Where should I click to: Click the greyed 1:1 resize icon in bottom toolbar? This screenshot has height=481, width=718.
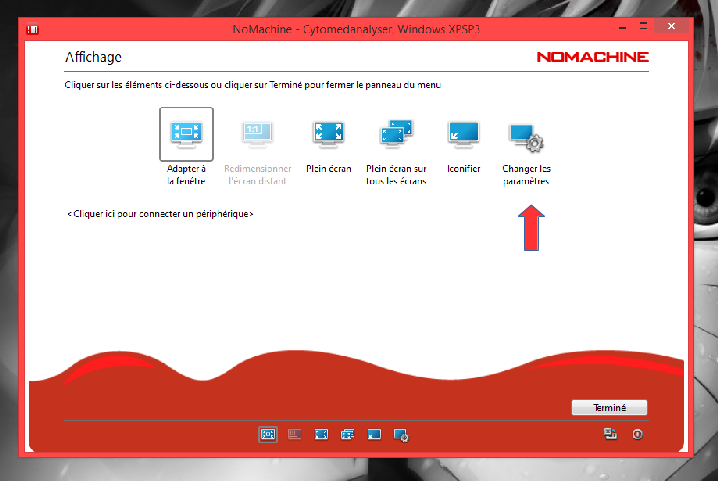click(x=294, y=434)
